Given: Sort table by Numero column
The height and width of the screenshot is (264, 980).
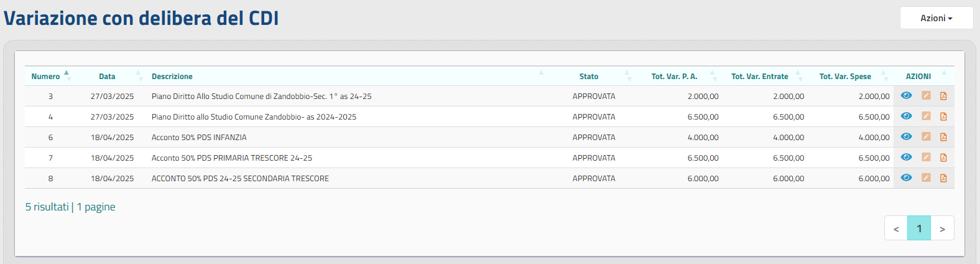Looking at the screenshot, I should click(x=46, y=77).
